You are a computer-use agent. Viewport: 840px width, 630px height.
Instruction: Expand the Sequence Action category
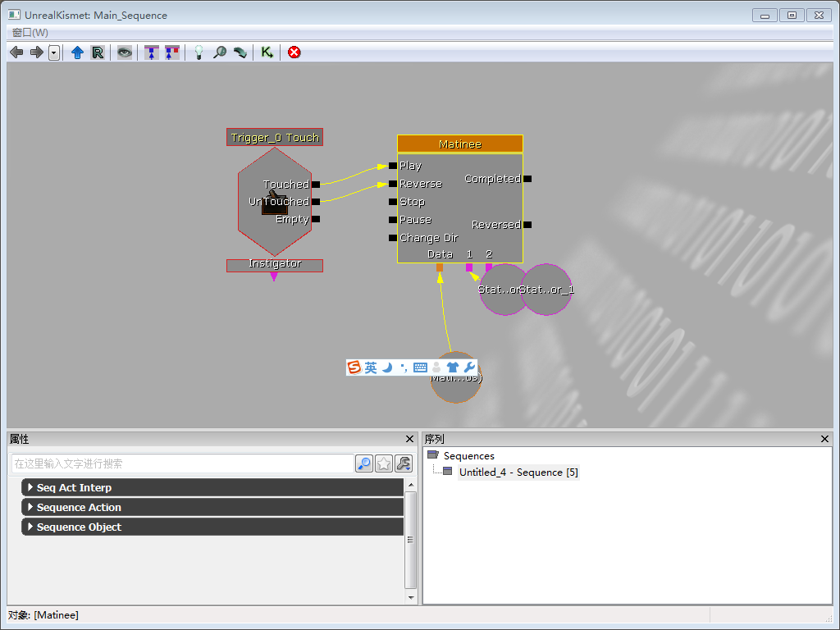pos(212,508)
